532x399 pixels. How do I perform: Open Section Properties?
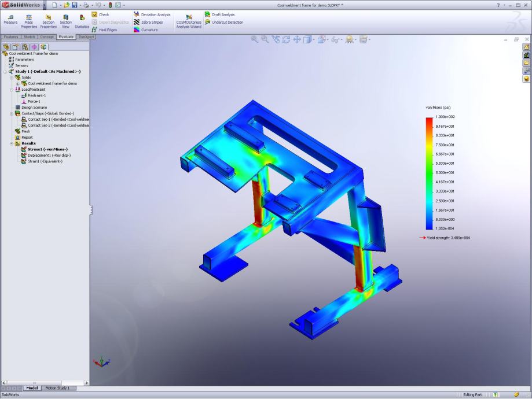(47, 20)
